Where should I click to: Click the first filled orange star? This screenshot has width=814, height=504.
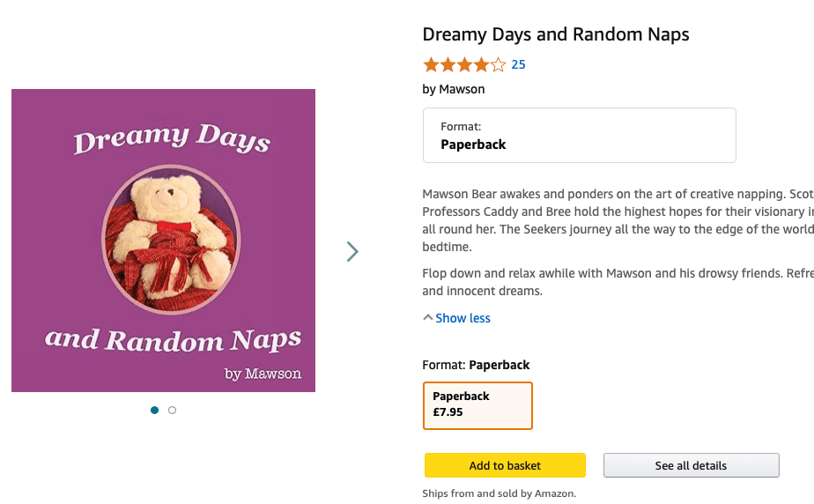click(431, 64)
